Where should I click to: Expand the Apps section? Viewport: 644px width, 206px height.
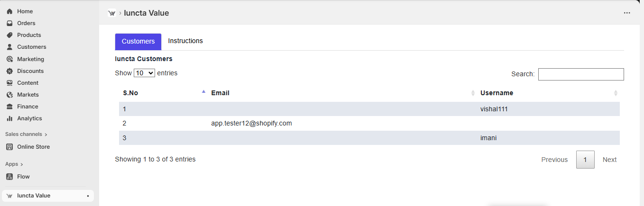click(14, 164)
